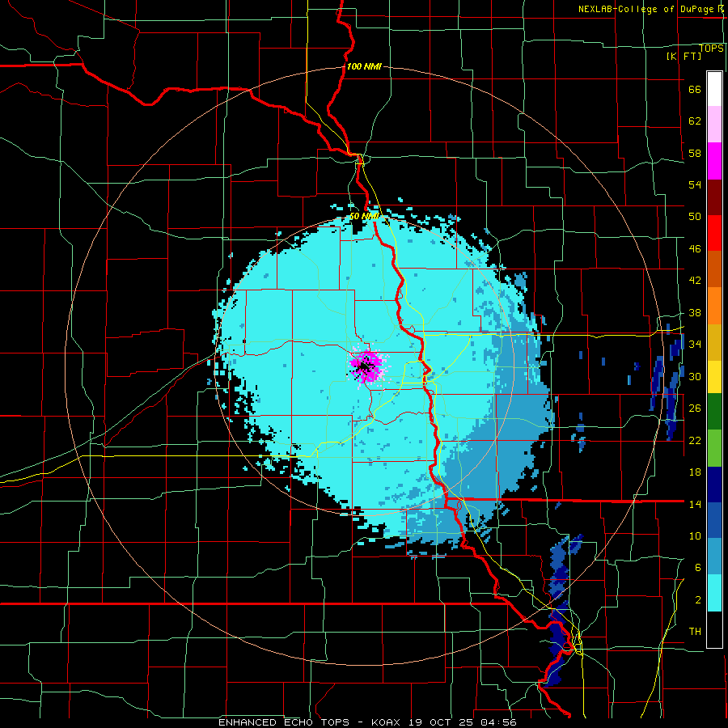Click the dark red legend swatch
The image size is (728, 728).
pyautogui.click(x=714, y=197)
